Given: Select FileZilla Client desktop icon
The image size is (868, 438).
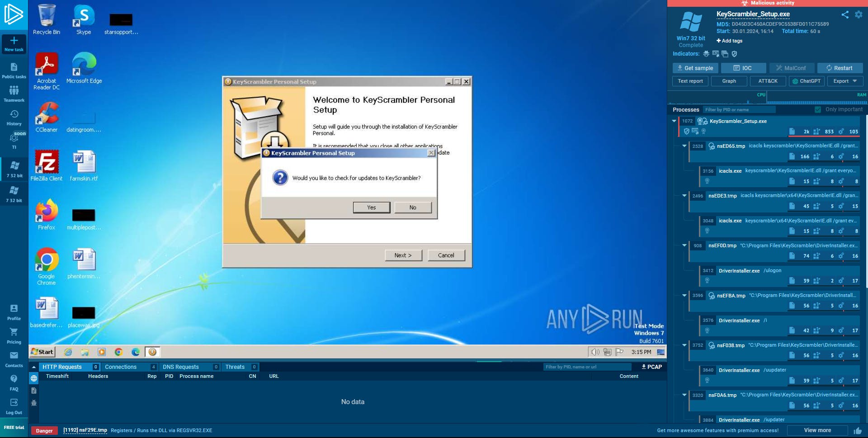Looking at the screenshot, I should click(x=47, y=166).
